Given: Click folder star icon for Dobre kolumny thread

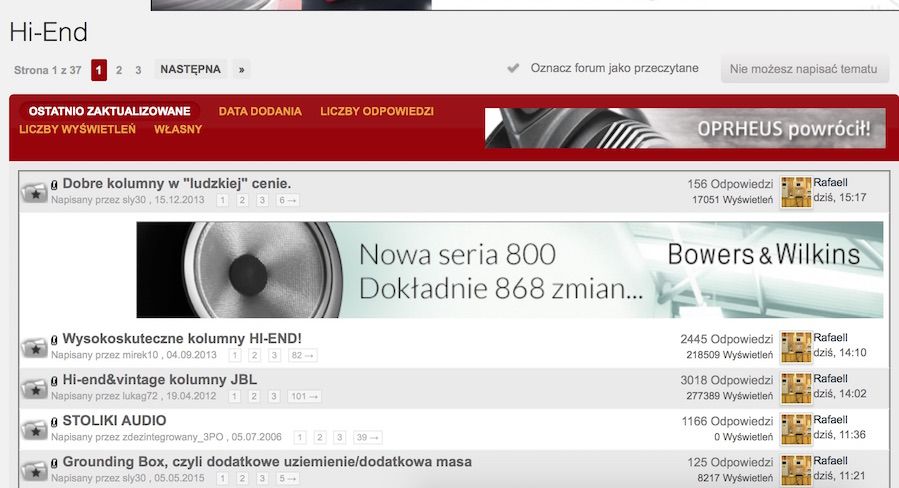Looking at the screenshot, I should click(x=34, y=193).
